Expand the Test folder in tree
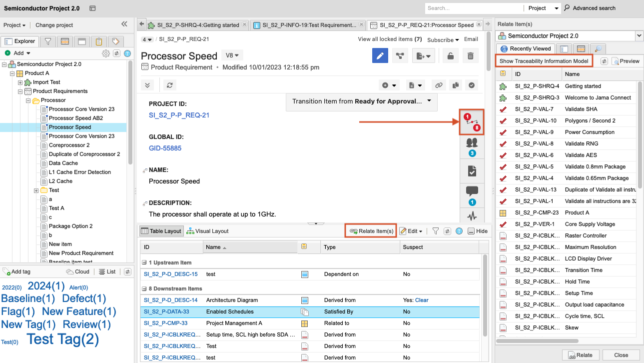 (36, 190)
